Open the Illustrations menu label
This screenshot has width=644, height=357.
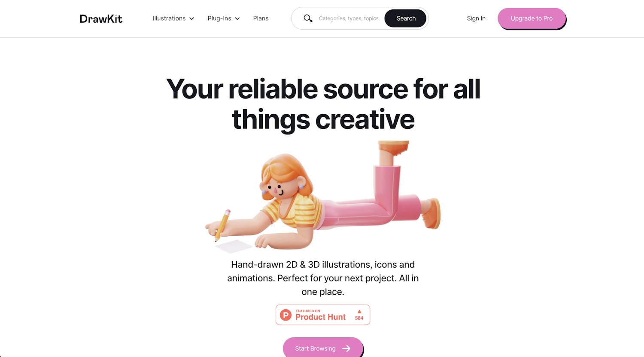(169, 18)
